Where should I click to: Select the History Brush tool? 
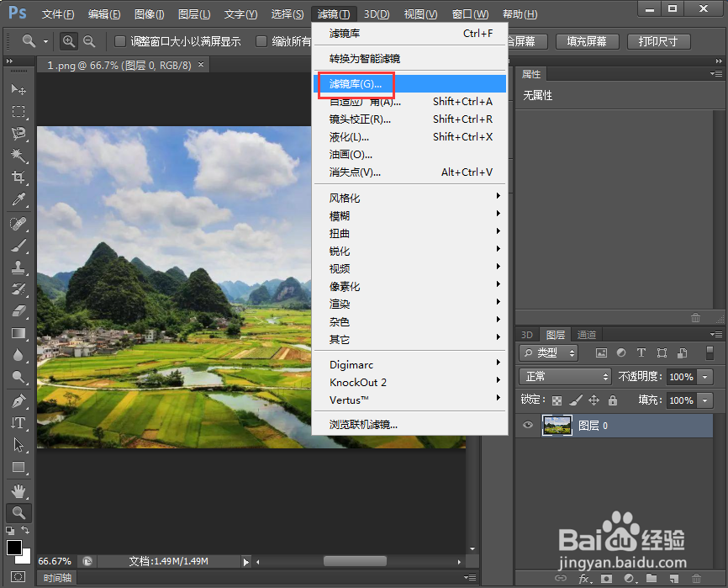pyautogui.click(x=18, y=289)
